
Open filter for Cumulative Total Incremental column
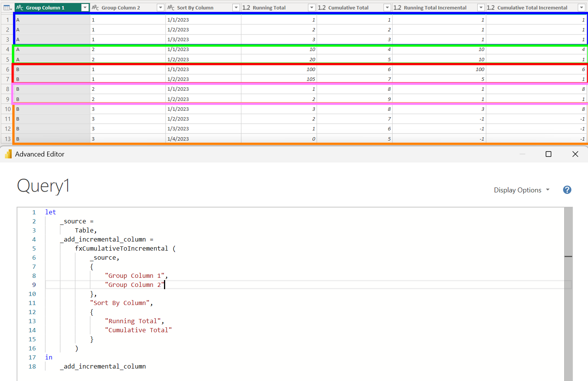[582, 8]
